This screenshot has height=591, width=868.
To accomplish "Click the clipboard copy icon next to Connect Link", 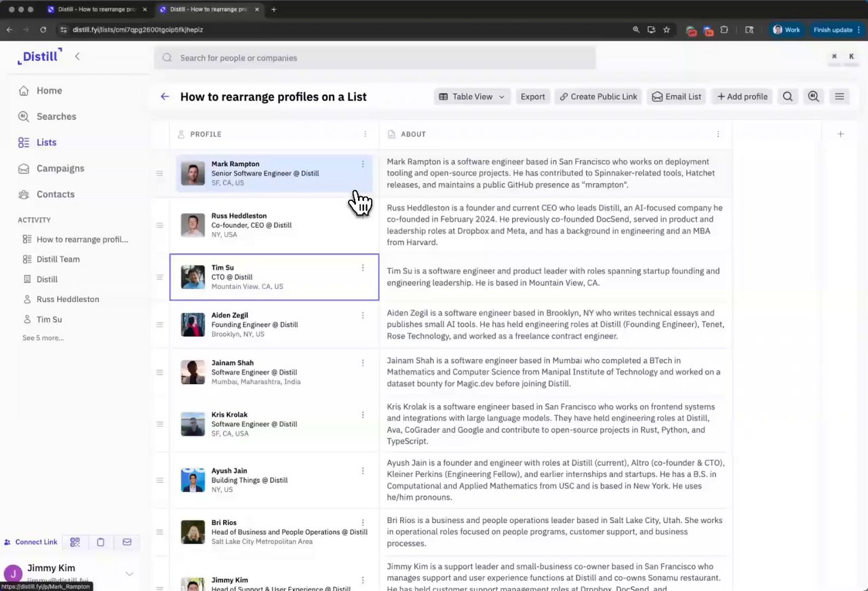I will point(100,542).
